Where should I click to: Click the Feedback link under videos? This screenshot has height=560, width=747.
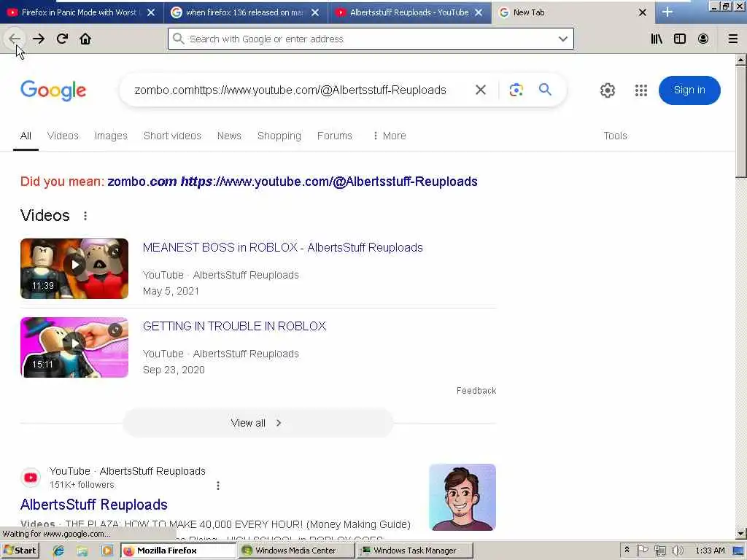coord(476,391)
